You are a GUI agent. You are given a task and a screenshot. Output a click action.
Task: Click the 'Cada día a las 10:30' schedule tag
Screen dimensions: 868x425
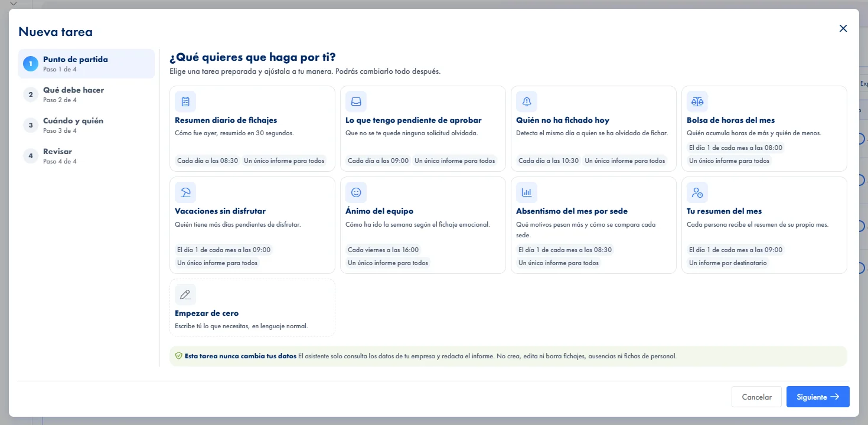click(x=549, y=161)
